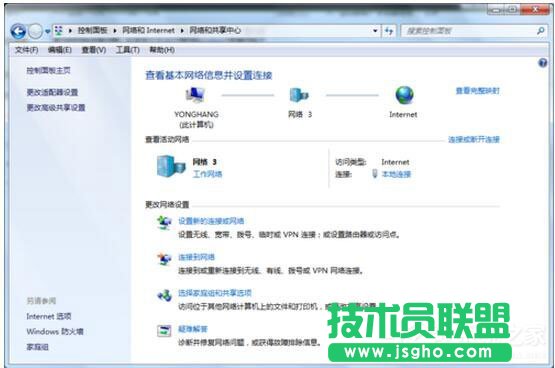Open the 帮助(H) menu
The height and width of the screenshot is (368, 555).
162,50
